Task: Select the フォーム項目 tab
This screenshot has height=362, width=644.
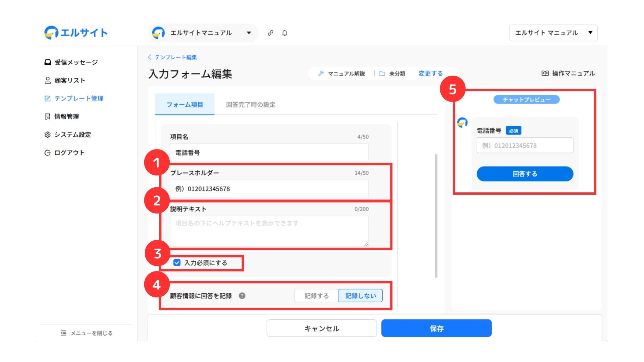Action: 184,105
